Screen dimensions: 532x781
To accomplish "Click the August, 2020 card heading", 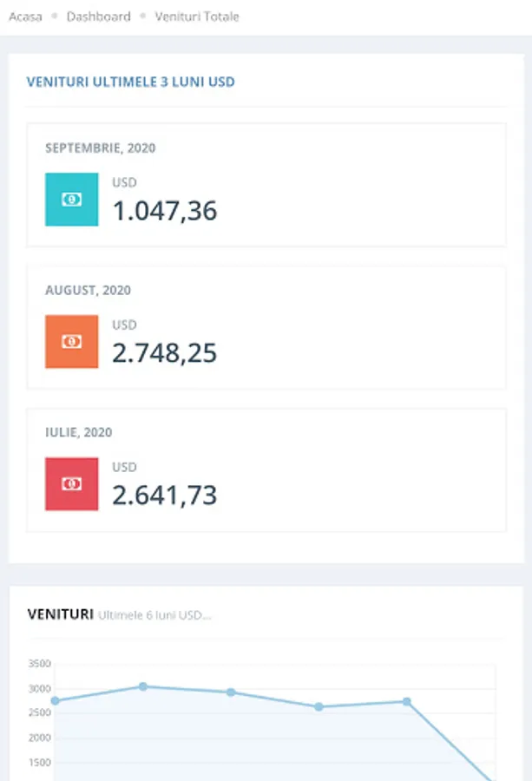I will (x=88, y=291).
